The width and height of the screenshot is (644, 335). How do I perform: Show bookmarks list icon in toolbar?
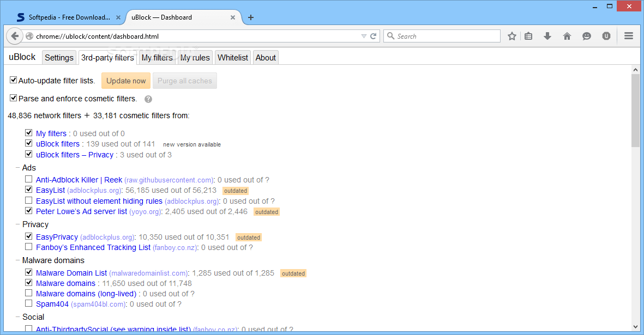528,36
